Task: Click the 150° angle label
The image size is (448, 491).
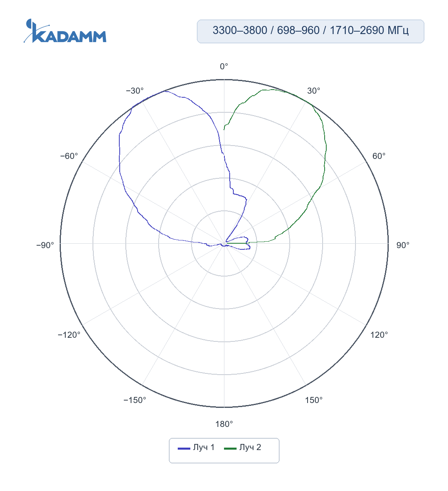Action: (314, 400)
